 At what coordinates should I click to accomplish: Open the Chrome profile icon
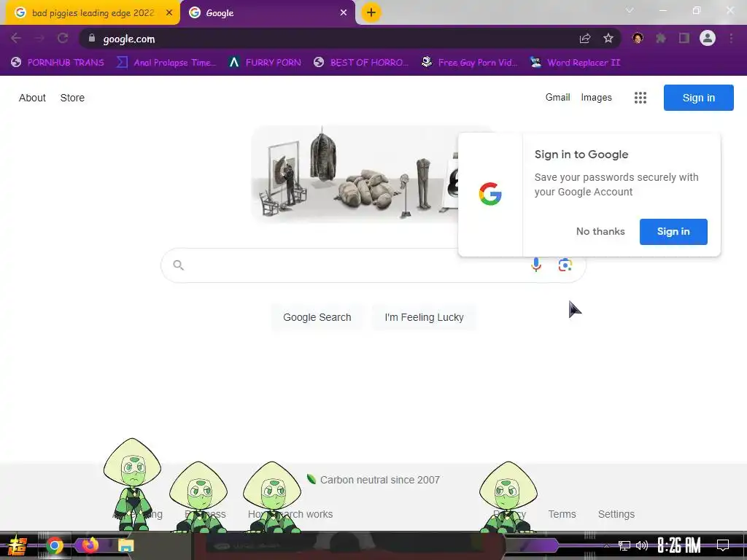click(708, 38)
